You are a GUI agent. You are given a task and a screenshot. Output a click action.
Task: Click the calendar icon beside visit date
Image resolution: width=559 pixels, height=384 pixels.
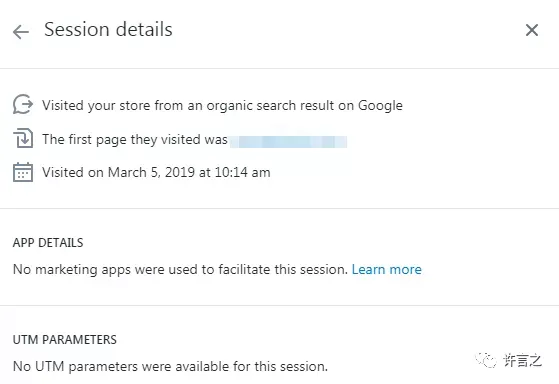tap(23, 172)
